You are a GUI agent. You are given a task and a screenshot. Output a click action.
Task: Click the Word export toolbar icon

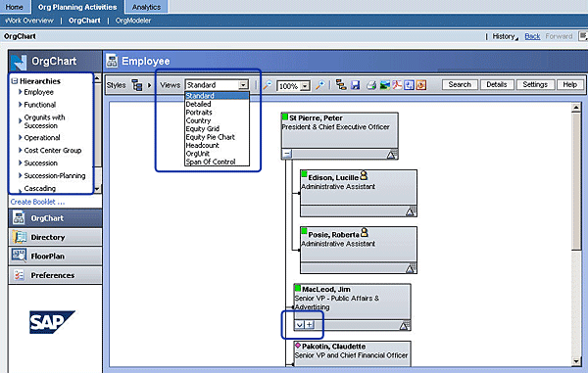coord(409,85)
